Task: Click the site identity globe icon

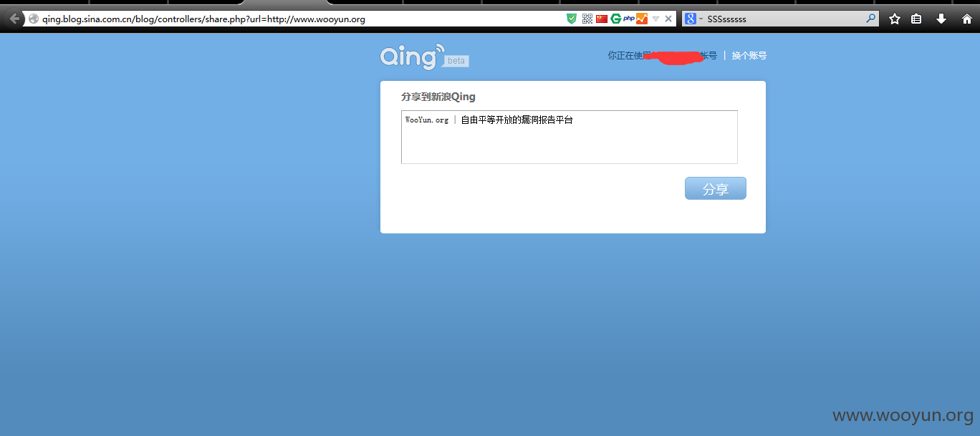Action: pos(34,19)
